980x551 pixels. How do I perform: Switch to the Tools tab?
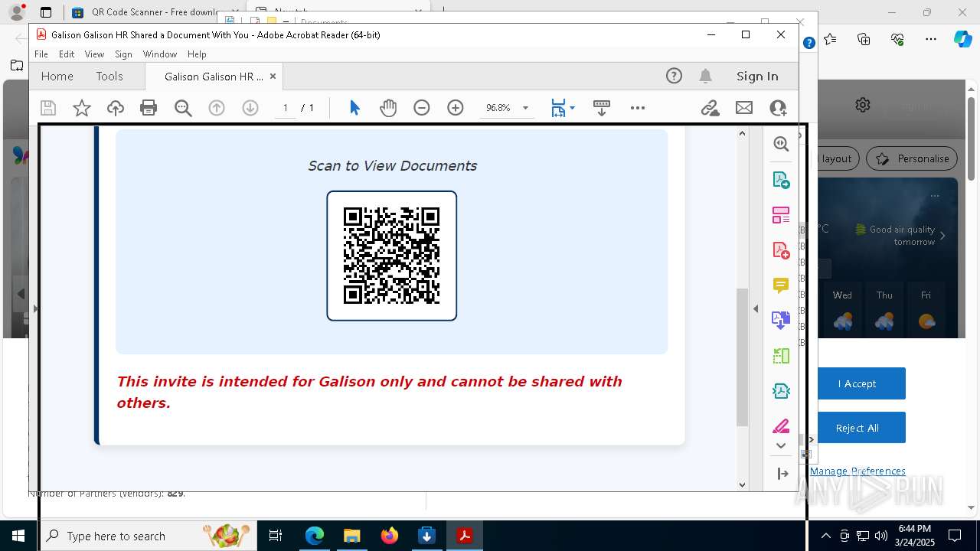coord(109,76)
